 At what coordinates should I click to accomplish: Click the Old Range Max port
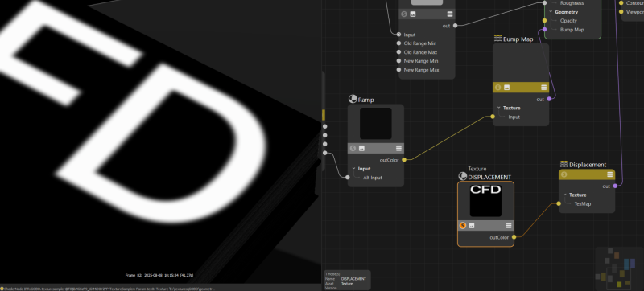(398, 52)
